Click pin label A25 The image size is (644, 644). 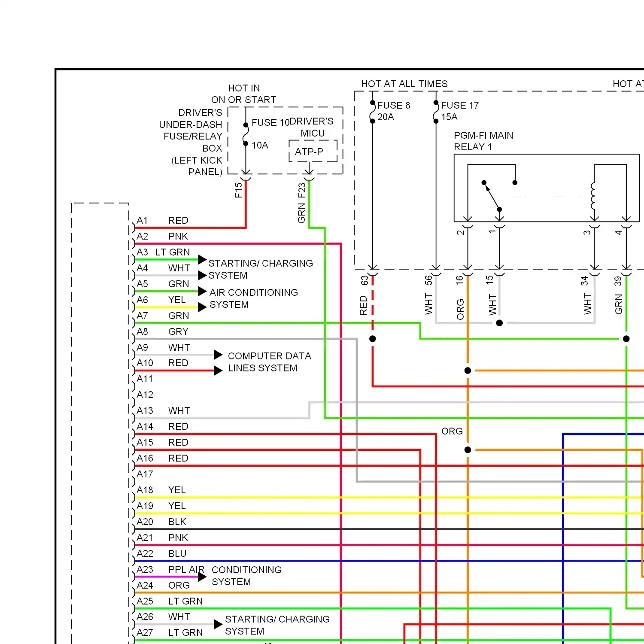pyautogui.click(x=145, y=601)
